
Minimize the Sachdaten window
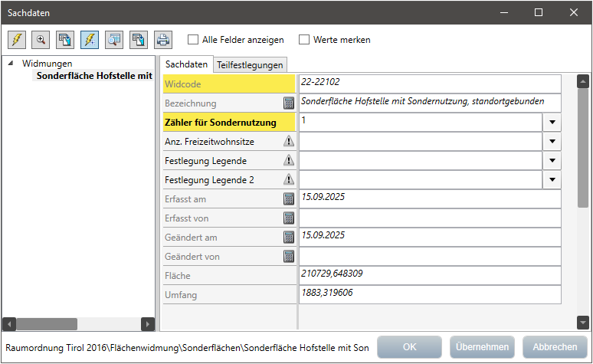click(504, 12)
